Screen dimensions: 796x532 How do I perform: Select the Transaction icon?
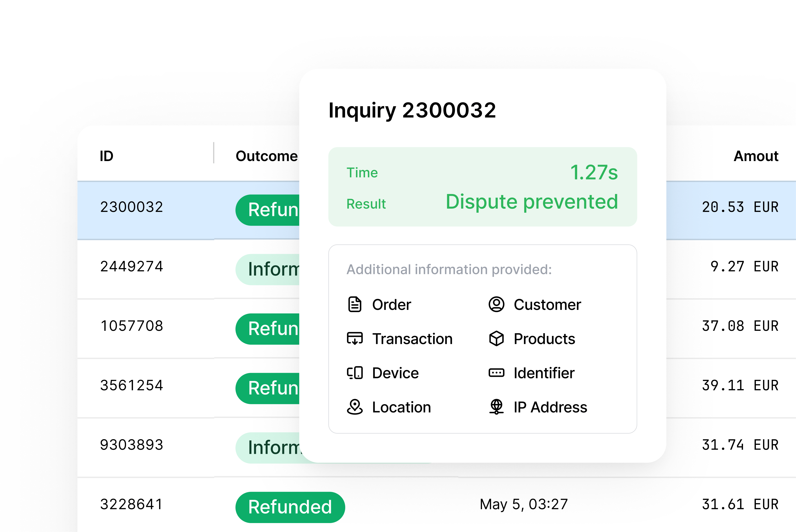click(355, 339)
